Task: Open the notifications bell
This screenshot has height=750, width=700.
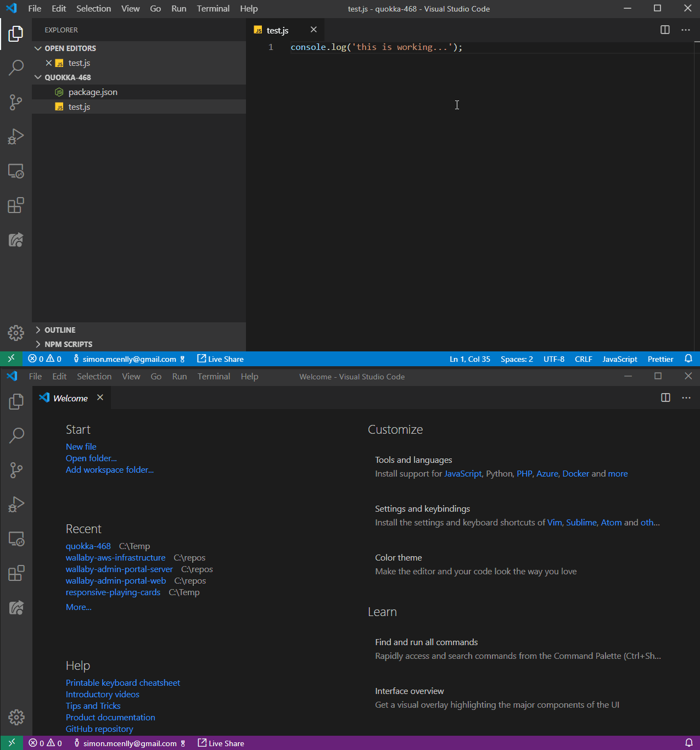Action: [x=688, y=359]
